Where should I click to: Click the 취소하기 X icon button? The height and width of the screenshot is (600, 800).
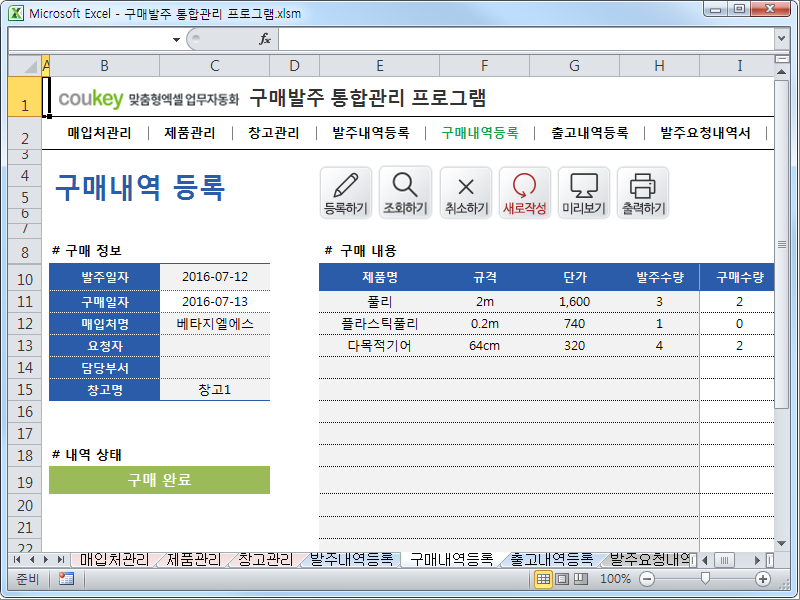coord(466,193)
